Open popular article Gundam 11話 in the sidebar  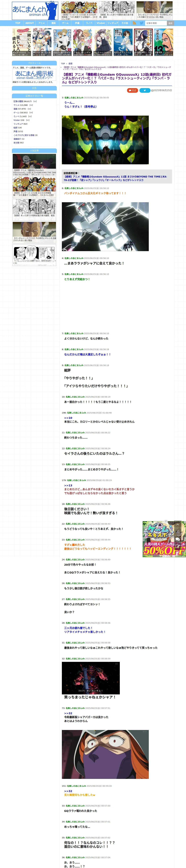(34, 165)
